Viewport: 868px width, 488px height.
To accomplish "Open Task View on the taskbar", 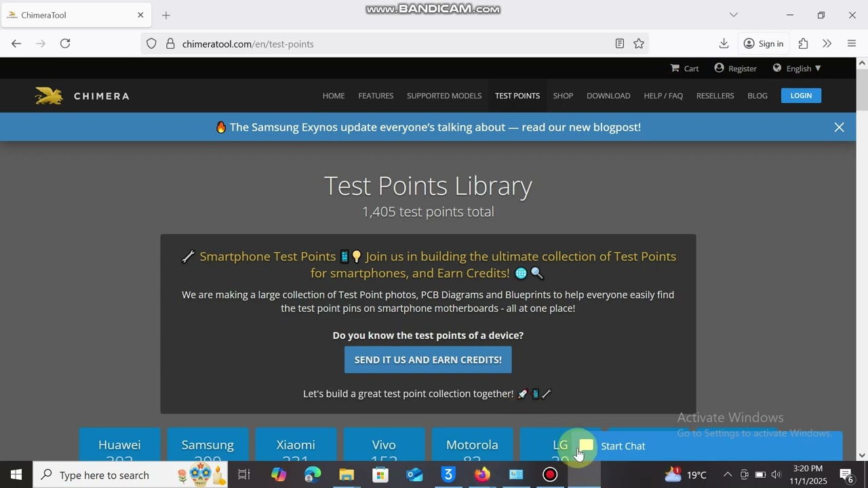I will pyautogui.click(x=244, y=474).
